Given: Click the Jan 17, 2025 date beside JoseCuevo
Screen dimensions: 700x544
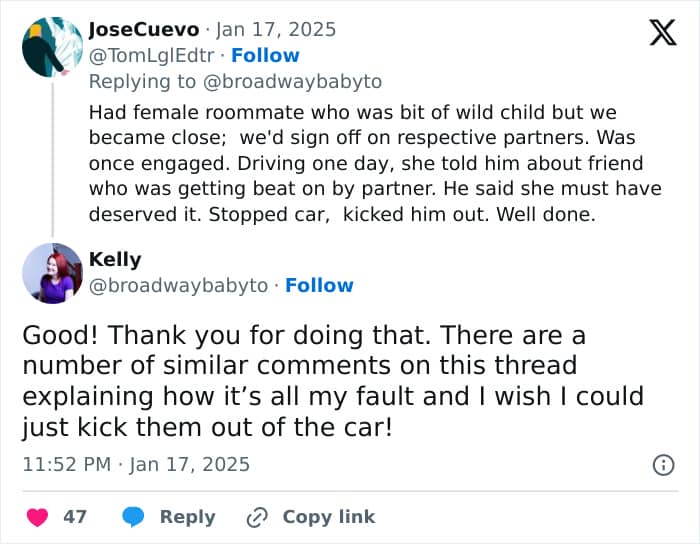Looking at the screenshot, I should pyautogui.click(x=276, y=30).
